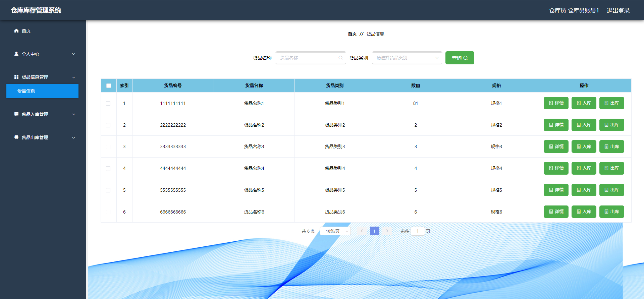This screenshot has width=644, height=299.
Task: Check the checkbox for row index 3
Action: click(x=108, y=147)
